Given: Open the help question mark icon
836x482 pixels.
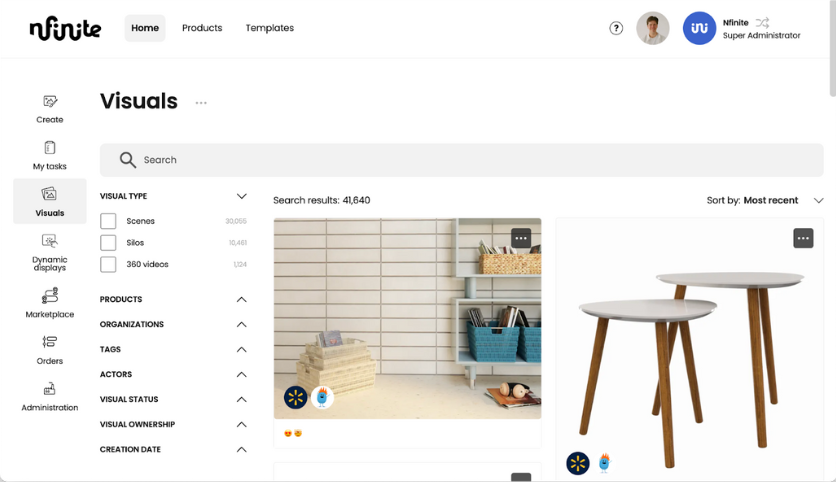Looking at the screenshot, I should click(616, 28).
